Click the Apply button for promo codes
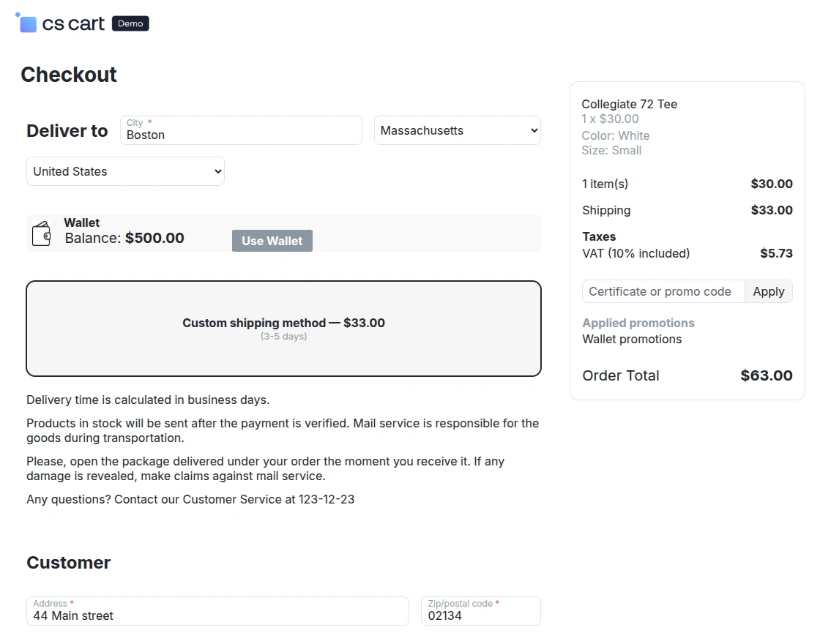 click(768, 291)
